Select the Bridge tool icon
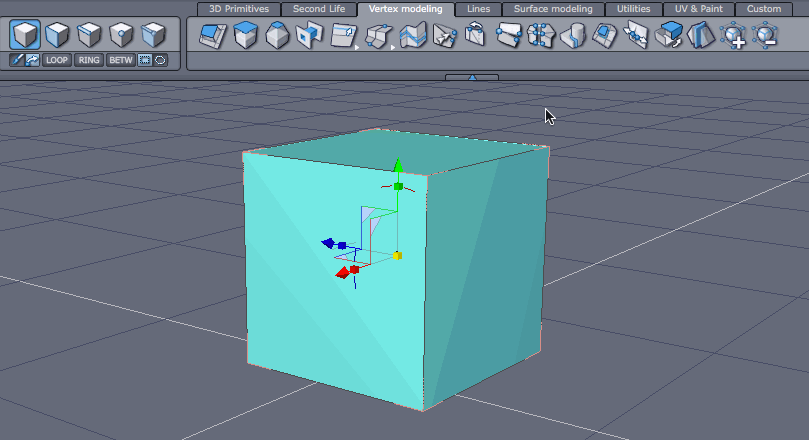809x440 pixels. point(310,36)
